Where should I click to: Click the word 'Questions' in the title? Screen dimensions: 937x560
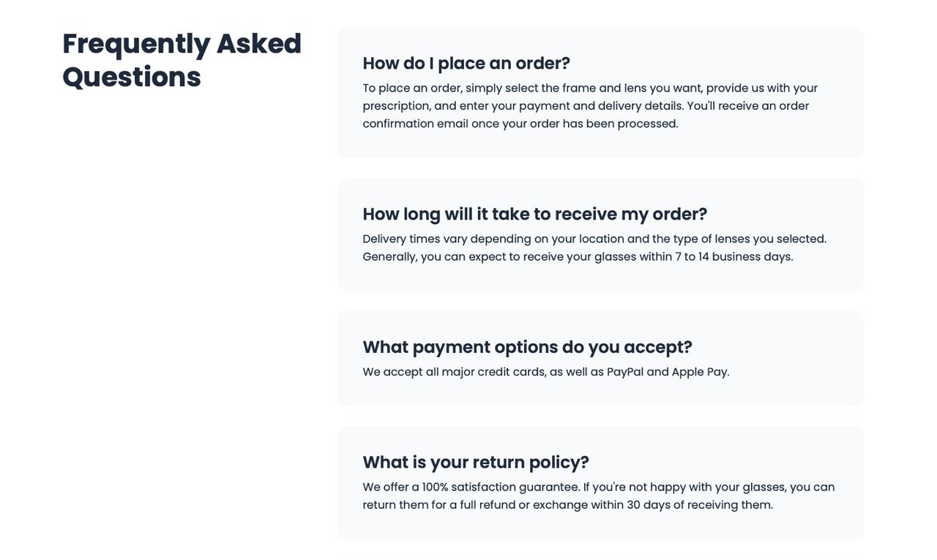pos(132,78)
